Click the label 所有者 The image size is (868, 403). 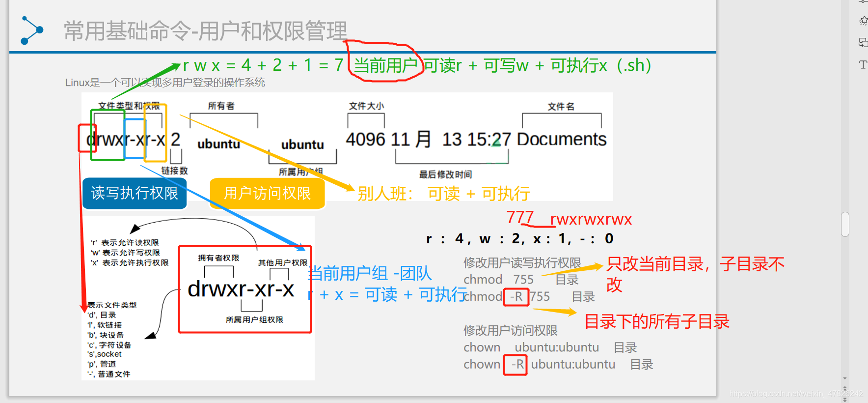point(221,106)
